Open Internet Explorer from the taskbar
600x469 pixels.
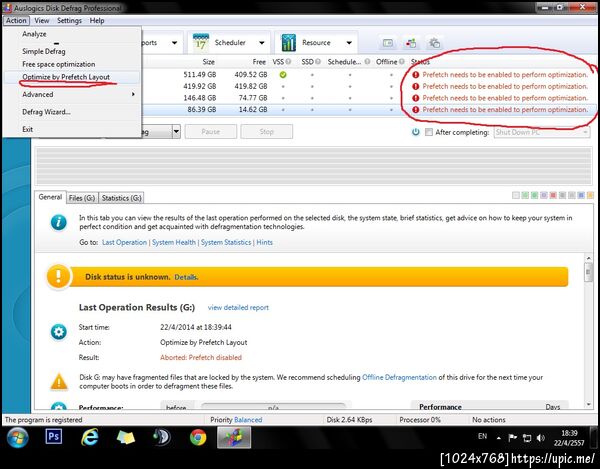[x=89, y=437]
